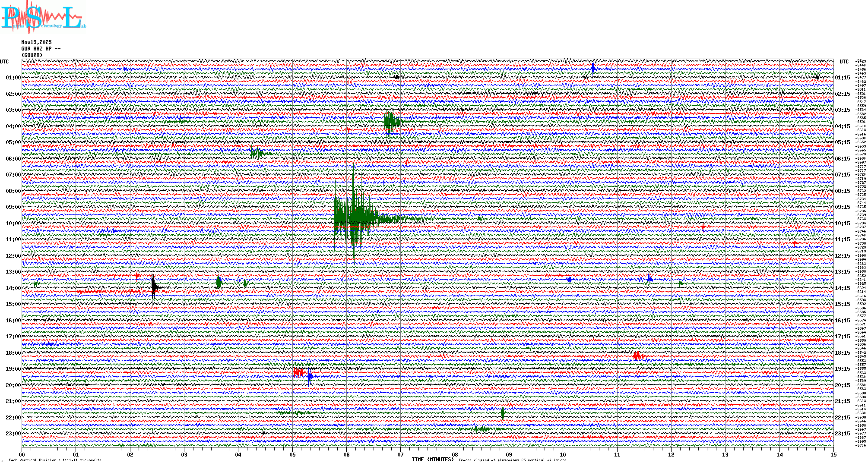Click the Nov19,2025 date label
The image size is (868, 466).
36,42
